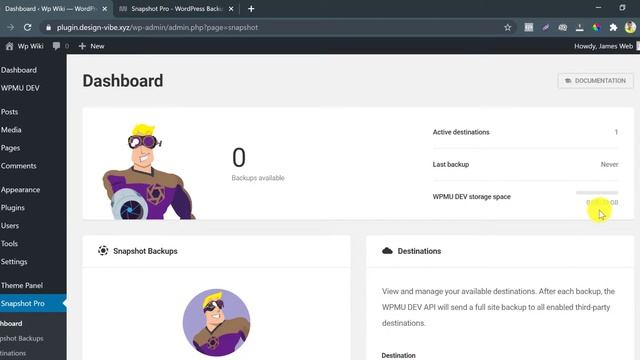Click the "Active destinations" label

(x=461, y=132)
